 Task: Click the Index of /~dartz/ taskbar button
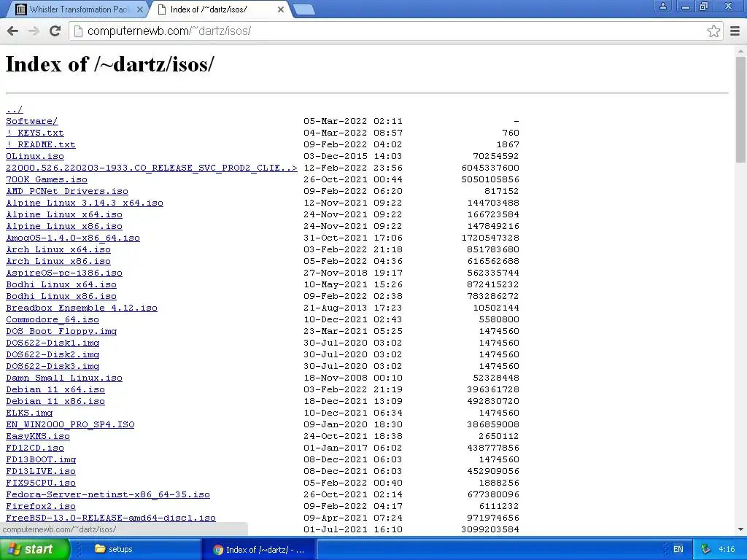[x=259, y=550]
